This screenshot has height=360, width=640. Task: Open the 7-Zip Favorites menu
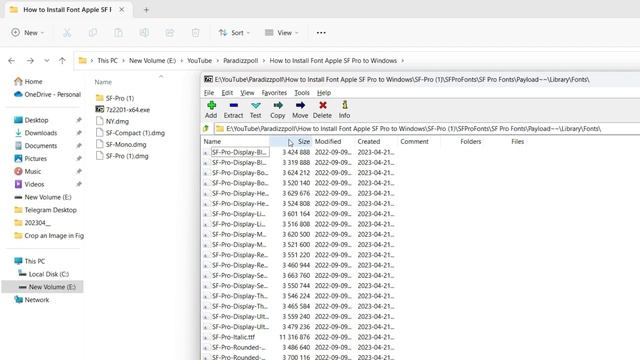pyautogui.click(x=274, y=93)
